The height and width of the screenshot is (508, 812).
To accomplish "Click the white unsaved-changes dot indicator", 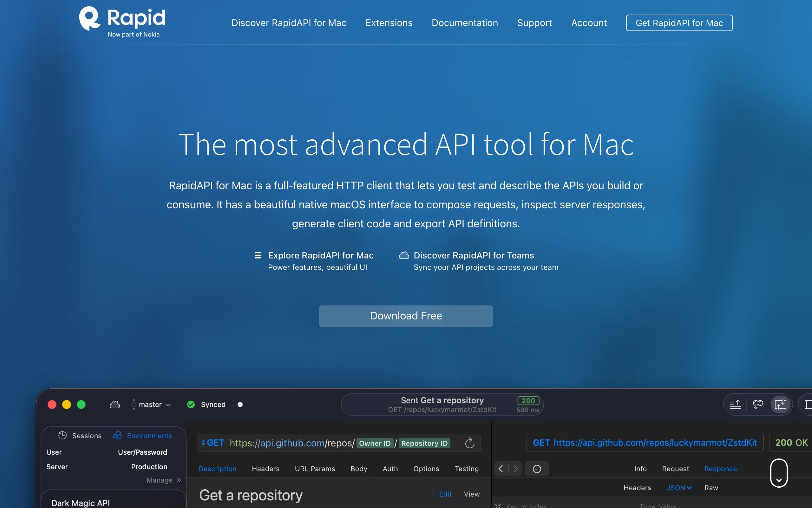I will click(240, 404).
